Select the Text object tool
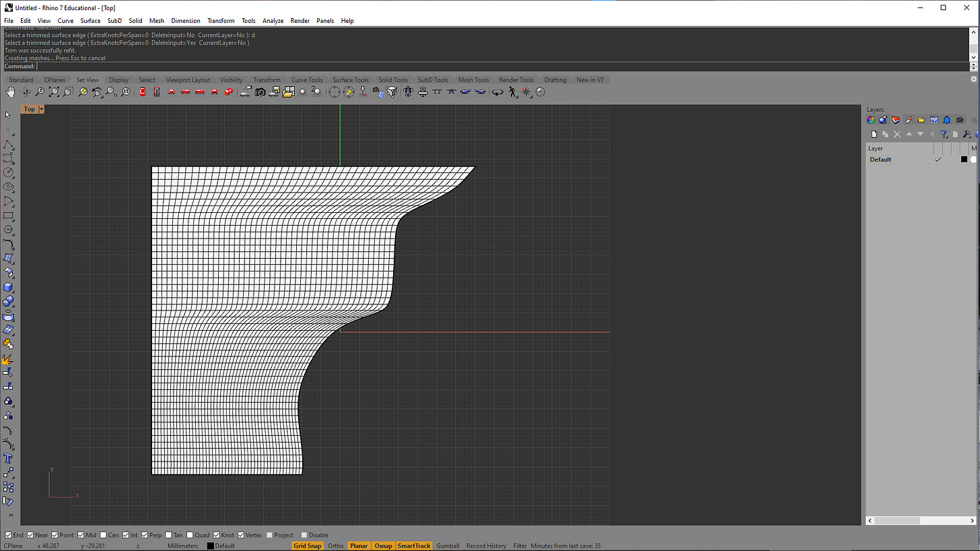This screenshot has height=551, width=980. (x=8, y=458)
